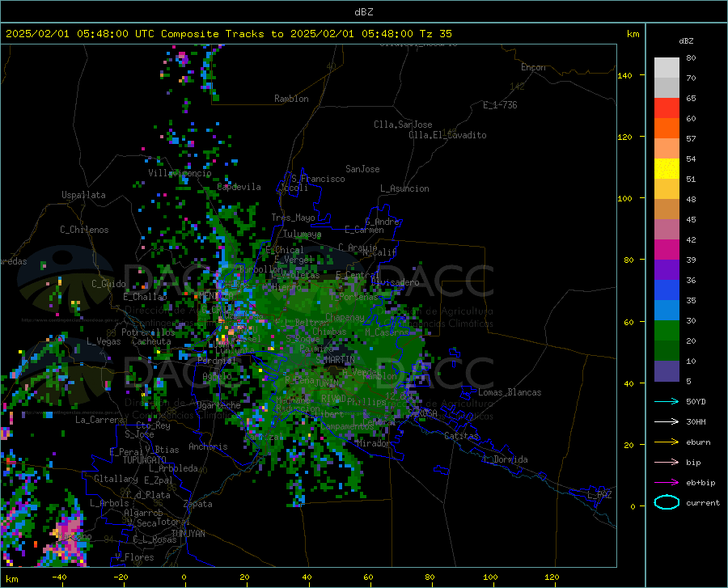Click the L_PAZ place label
This screenshot has width=728, height=588.
pos(599,495)
